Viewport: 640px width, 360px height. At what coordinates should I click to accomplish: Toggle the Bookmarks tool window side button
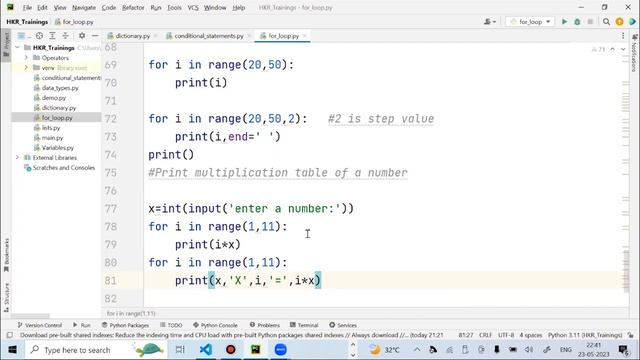point(6,255)
